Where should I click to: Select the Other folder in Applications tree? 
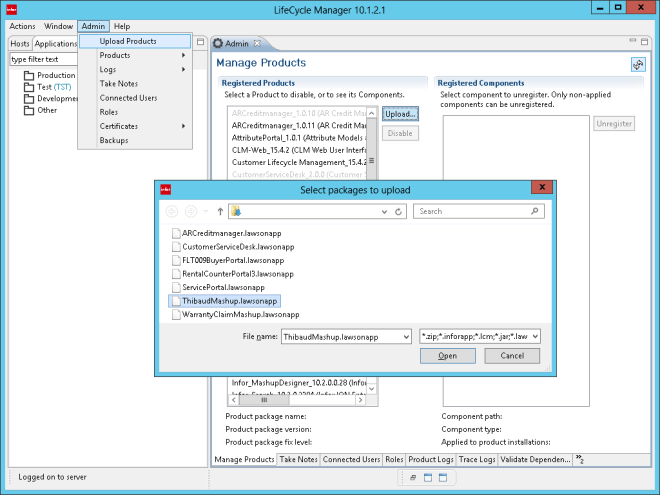47,111
